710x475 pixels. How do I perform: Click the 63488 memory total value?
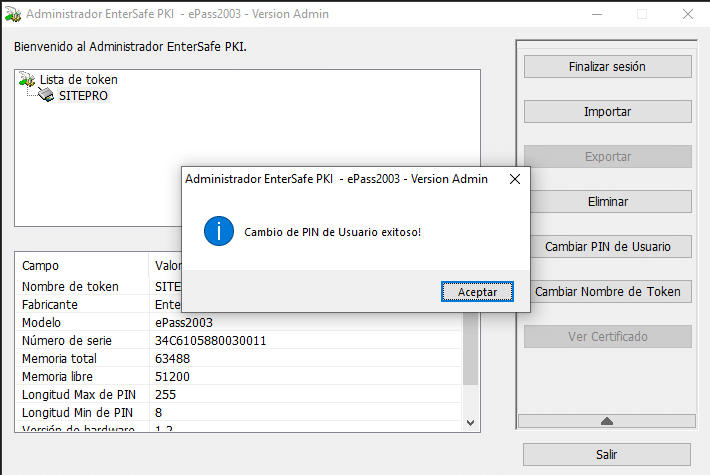173,359
